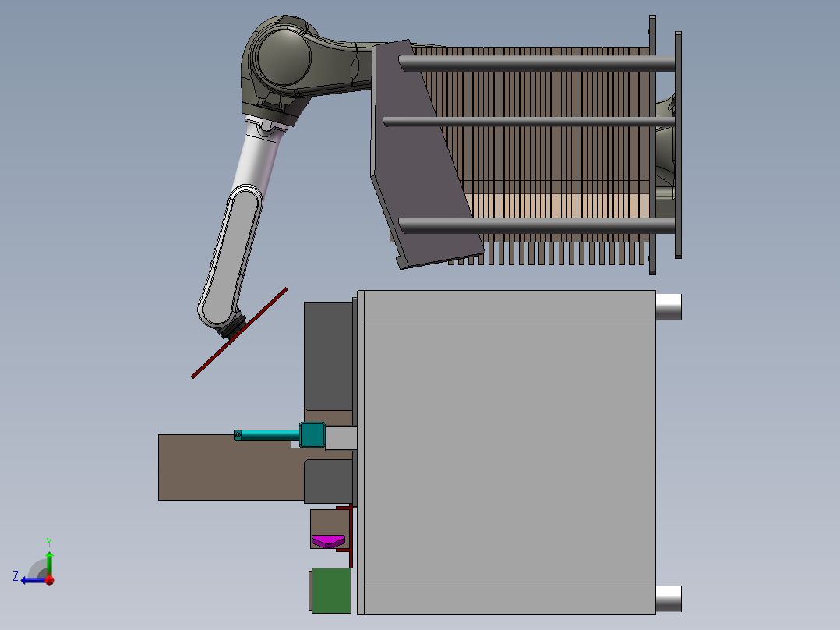
Task: Select the robot's white upper arm link
Action: tap(258, 160)
